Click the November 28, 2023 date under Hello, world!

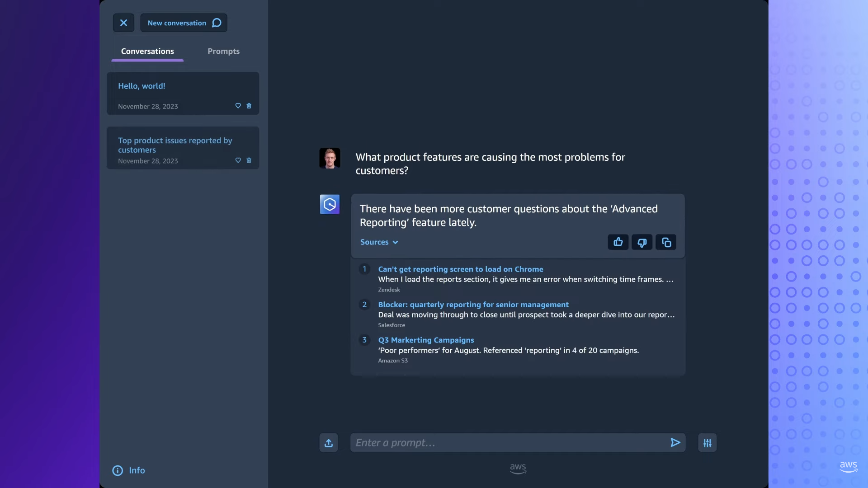pos(148,107)
